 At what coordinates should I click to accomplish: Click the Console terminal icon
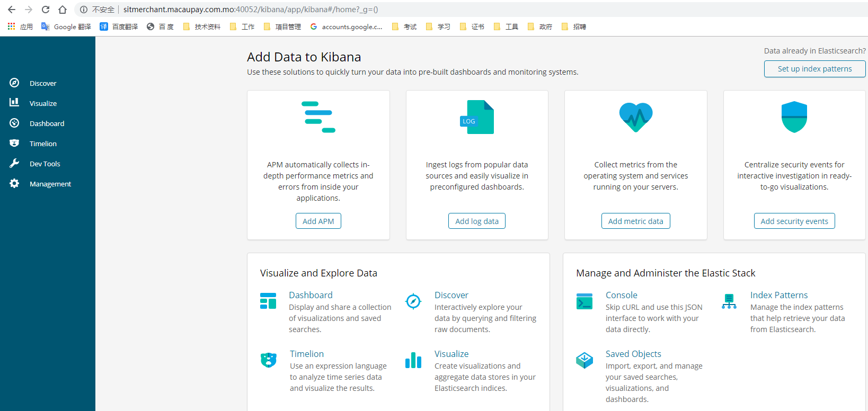point(584,301)
